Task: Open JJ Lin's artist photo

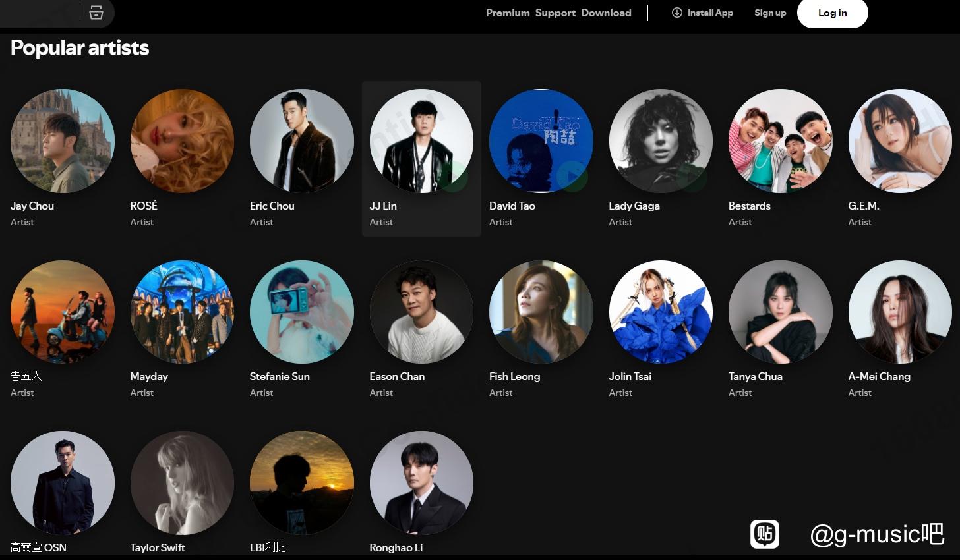Action: (x=421, y=141)
